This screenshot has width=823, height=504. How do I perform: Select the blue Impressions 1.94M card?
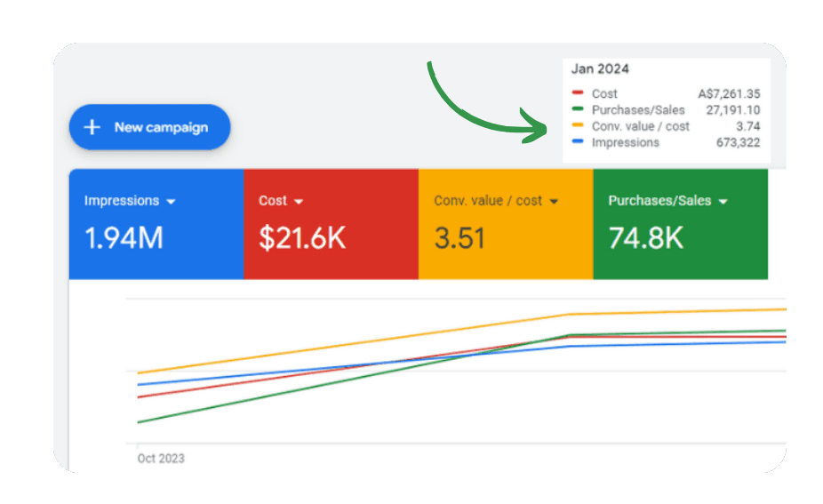tap(156, 224)
